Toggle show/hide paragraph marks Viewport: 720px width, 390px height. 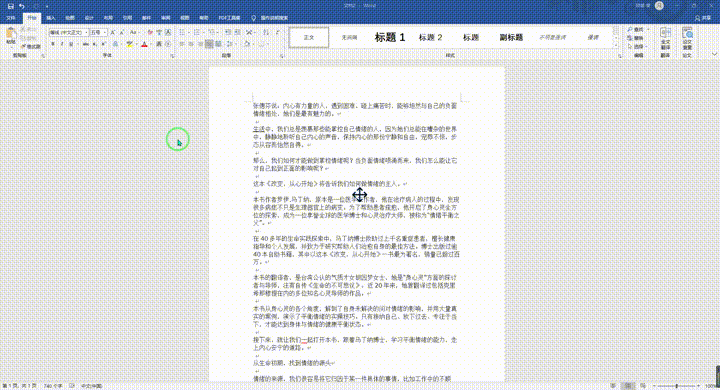(277, 32)
